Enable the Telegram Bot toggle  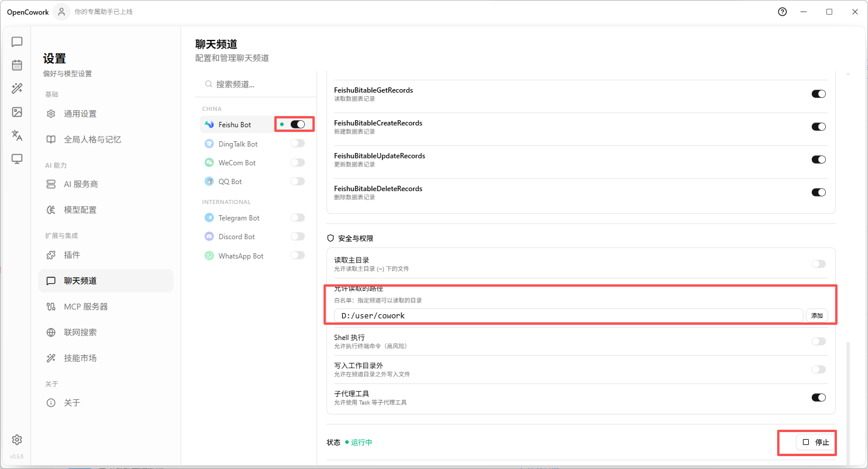click(298, 217)
